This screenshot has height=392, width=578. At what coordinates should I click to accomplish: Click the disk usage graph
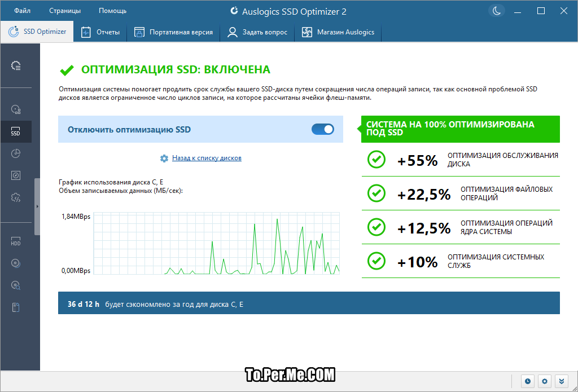point(217,243)
